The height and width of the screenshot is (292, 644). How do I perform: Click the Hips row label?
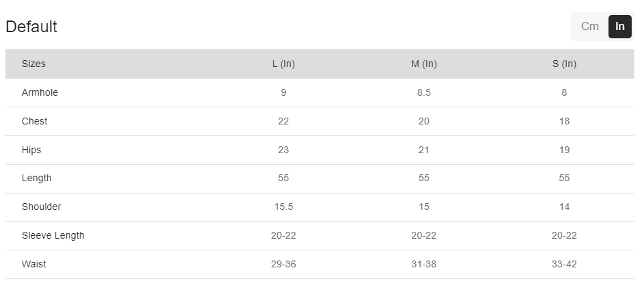31,150
